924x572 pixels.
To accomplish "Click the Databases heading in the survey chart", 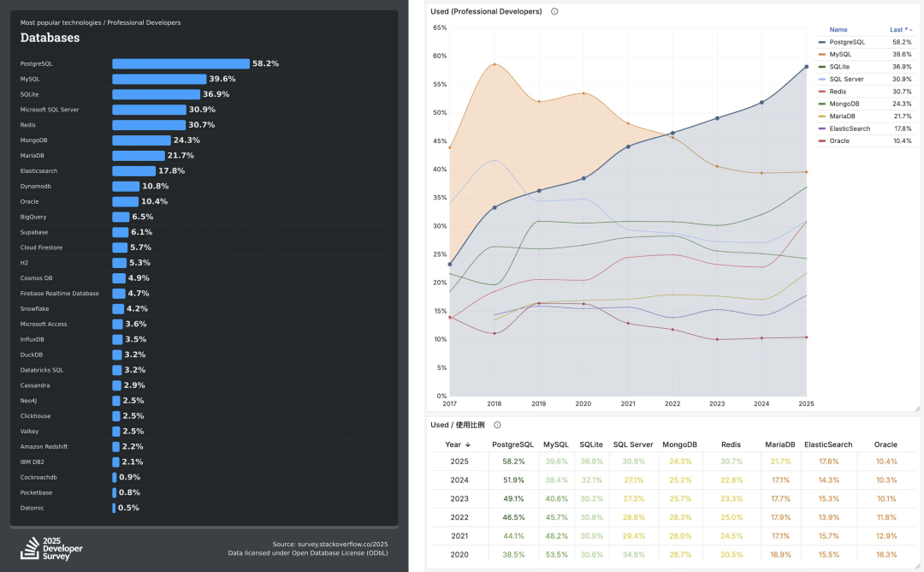I will (x=50, y=38).
